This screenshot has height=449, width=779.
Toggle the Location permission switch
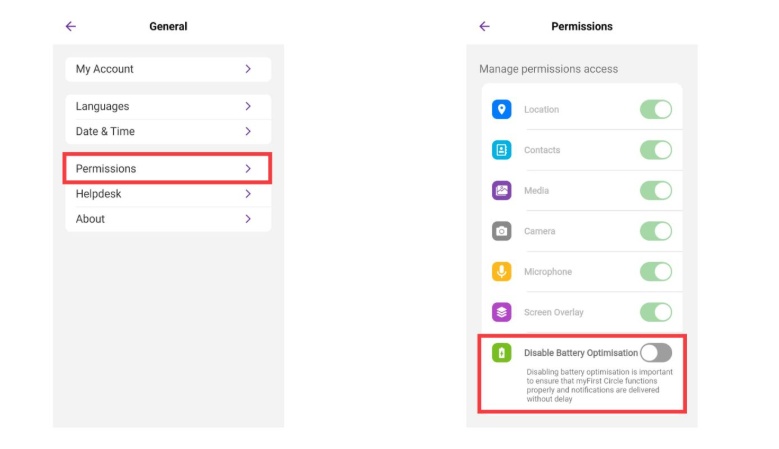pyautogui.click(x=656, y=109)
